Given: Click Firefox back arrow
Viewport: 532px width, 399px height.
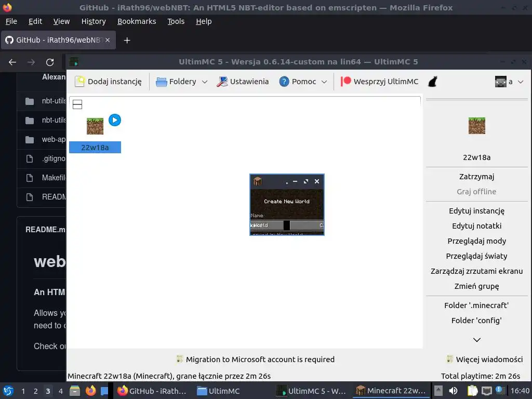Looking at the screenshot, I should 12,62.
